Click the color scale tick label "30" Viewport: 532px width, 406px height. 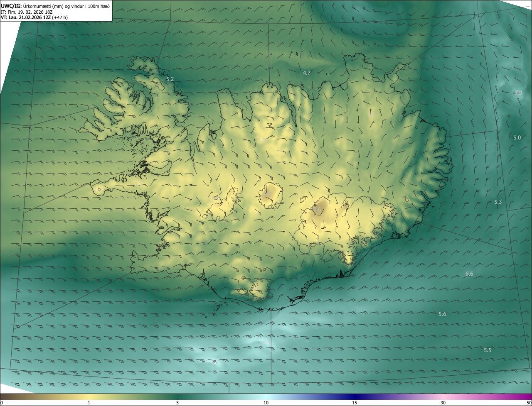pos(443,403)
